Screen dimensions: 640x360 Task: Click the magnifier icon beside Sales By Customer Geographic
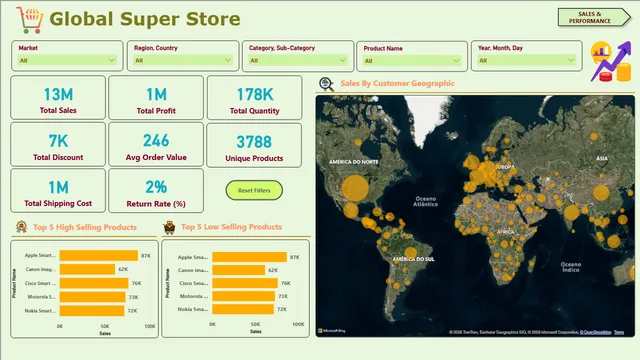pyautogui.click(x=327, y=84)
